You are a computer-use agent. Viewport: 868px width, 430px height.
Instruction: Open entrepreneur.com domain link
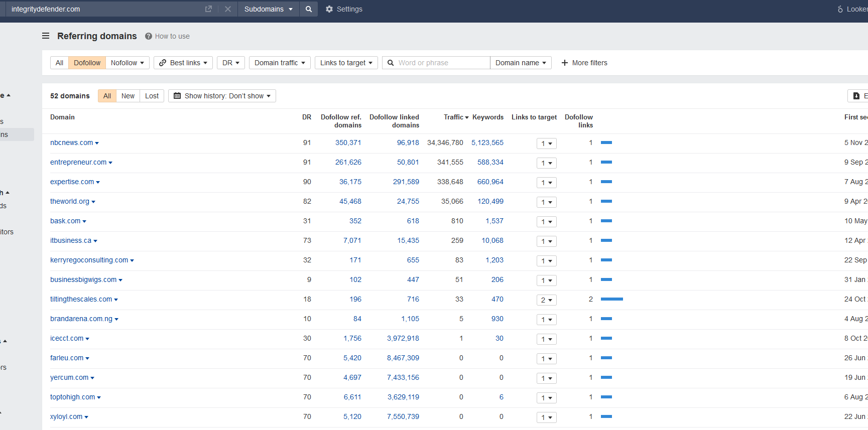(x=78, y=162)
